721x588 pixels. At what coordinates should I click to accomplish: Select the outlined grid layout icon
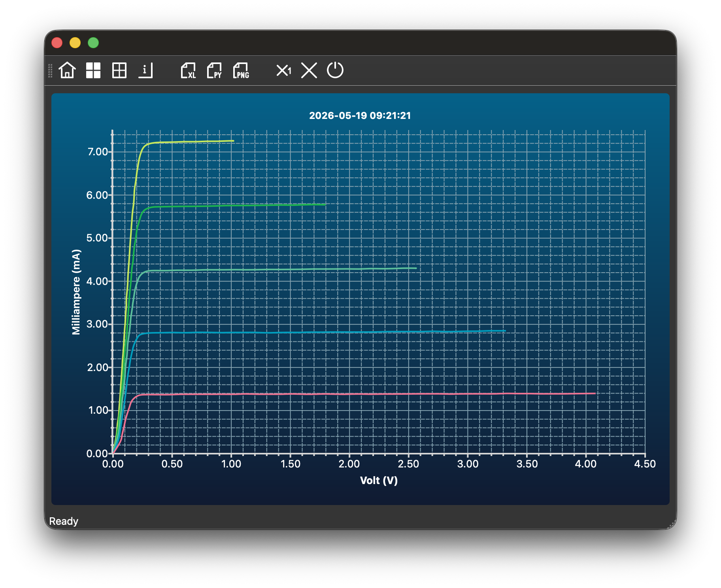119,70
